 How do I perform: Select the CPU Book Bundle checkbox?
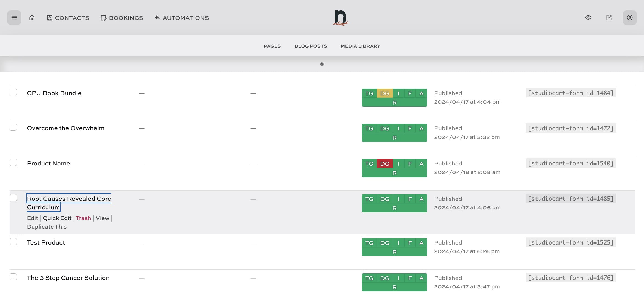13,92
